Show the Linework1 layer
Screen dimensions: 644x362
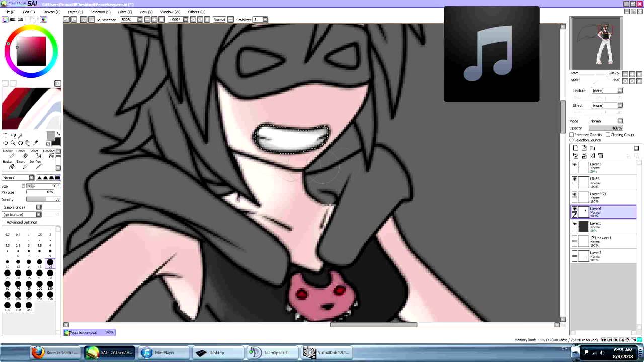(x=575, y=238)
